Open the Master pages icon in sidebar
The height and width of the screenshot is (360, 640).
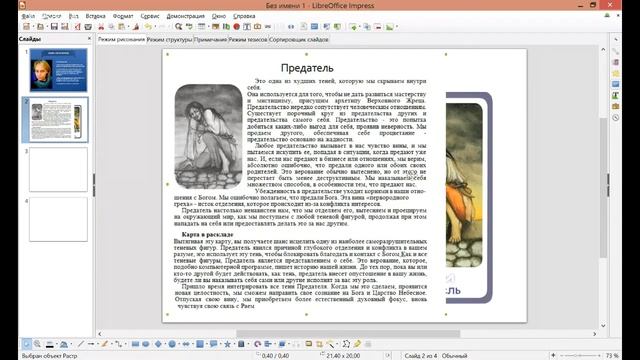(x=616, y=84)
